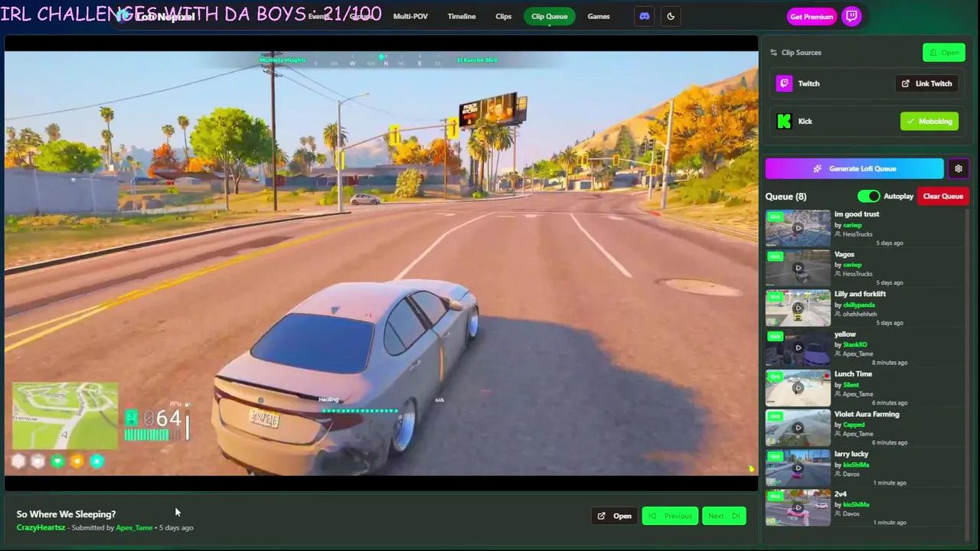Skip to the Next clip

pyautogui.click(x=724, y=516)
